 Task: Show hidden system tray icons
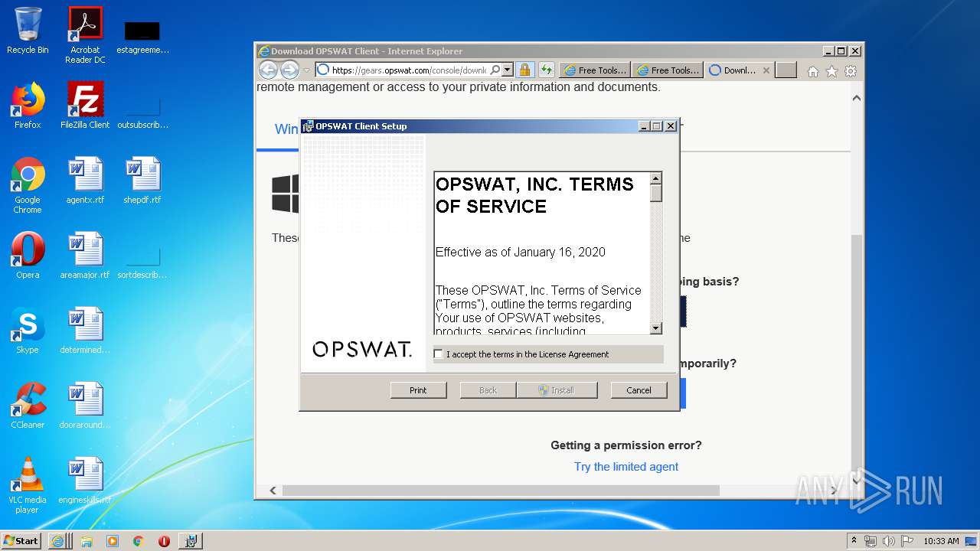[854, 541]
